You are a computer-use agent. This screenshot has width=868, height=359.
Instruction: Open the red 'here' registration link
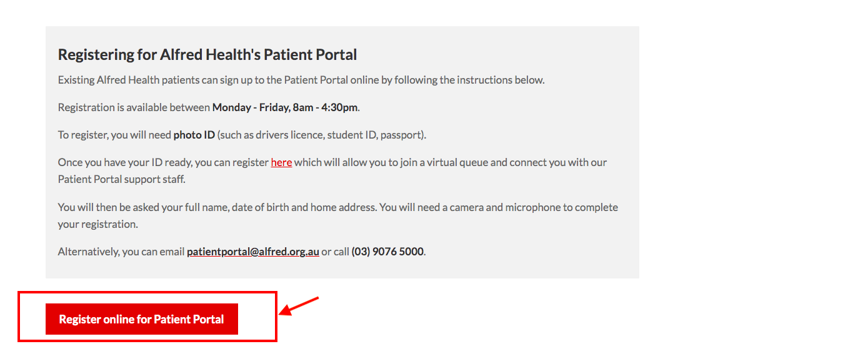tap(281, 162)
